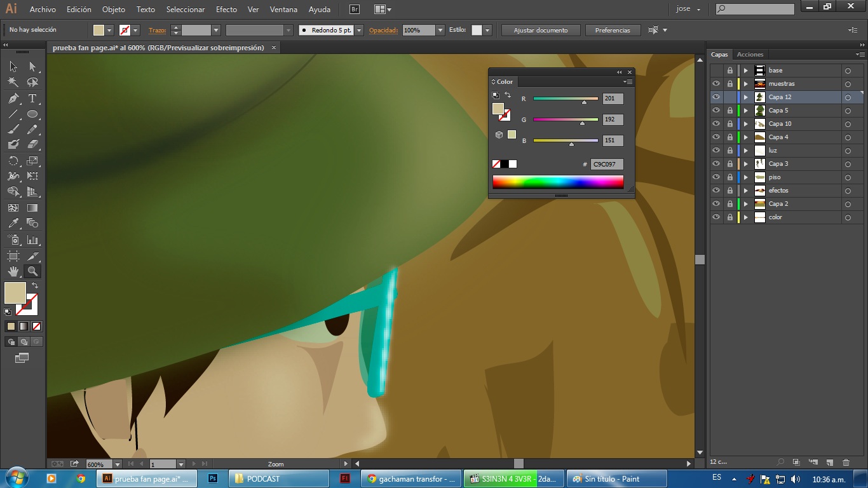Select the Direct Selection (white arrow) tool
Viewport: 868px width, 488px height.
tap(32, 66)
